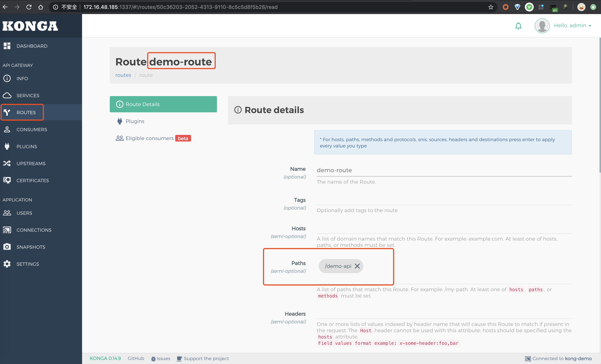Bookmark this page with star icon

tap(491, 7)
